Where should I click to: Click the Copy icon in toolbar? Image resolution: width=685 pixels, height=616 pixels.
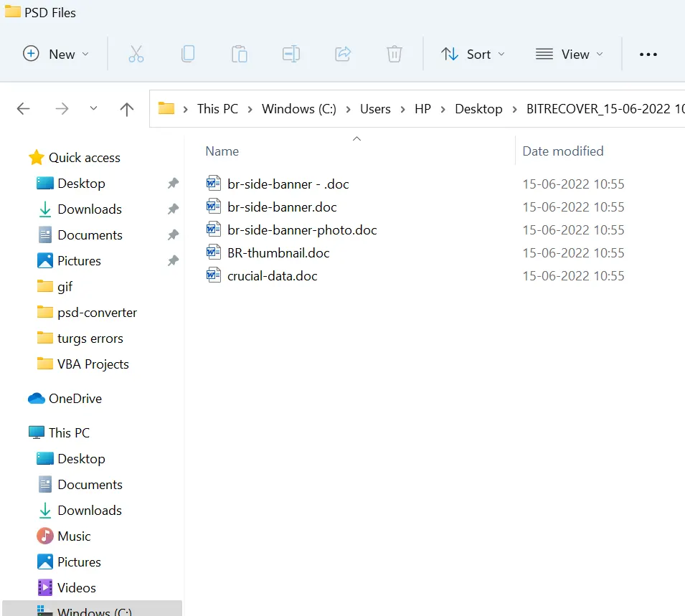click(x=188, y=54)
